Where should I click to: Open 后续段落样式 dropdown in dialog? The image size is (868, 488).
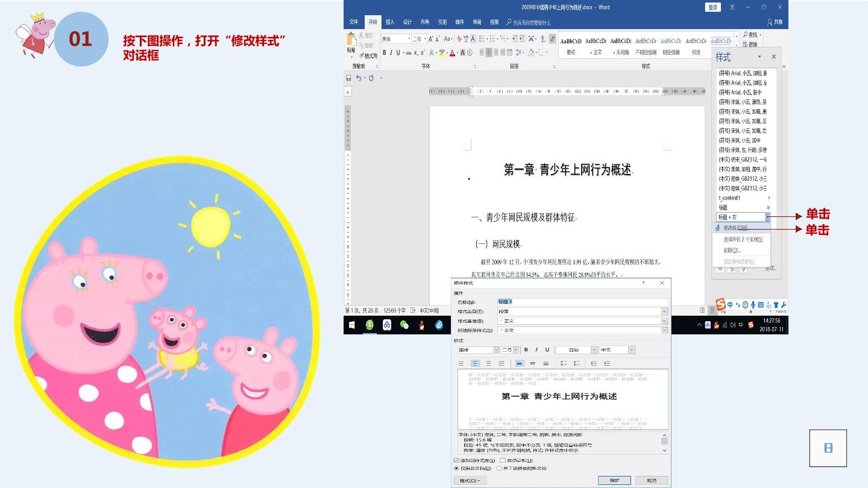click(664, 330)
